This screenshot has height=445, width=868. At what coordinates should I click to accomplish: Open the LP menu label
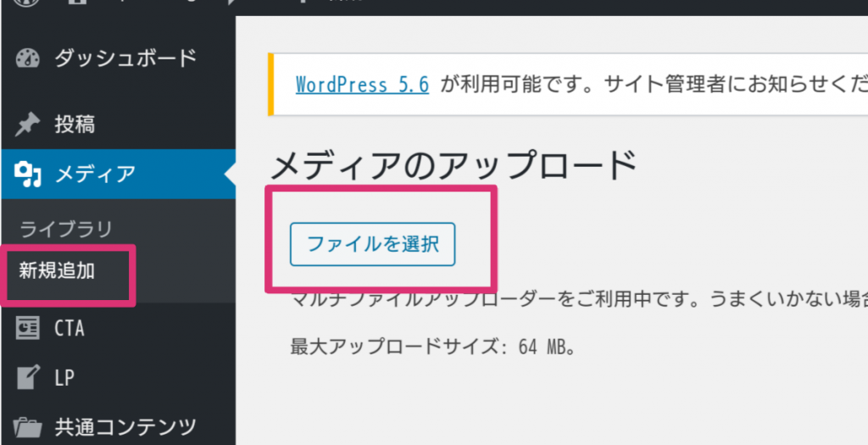pos(64,378)
